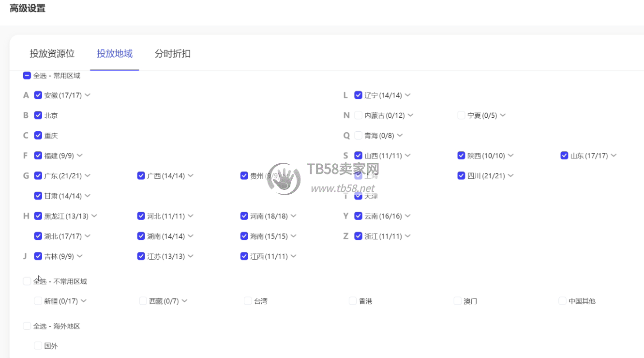
Task: Enable the 内蒙古 checkbox
Action: tap(358, 115)
